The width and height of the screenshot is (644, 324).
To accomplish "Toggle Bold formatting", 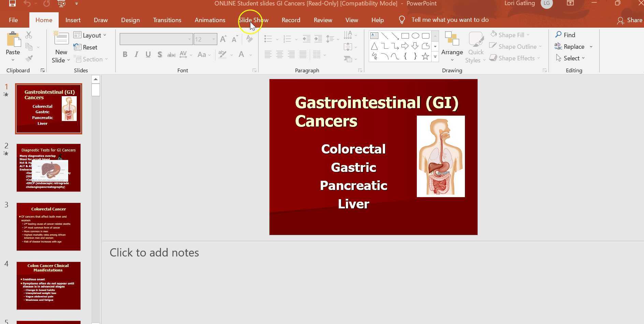I will pos(125,54).
